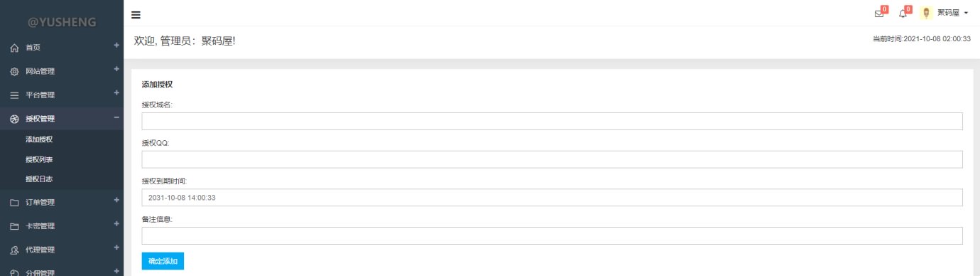Click the user avatar image
Screen dimensions: 980x276
point(926,13)
